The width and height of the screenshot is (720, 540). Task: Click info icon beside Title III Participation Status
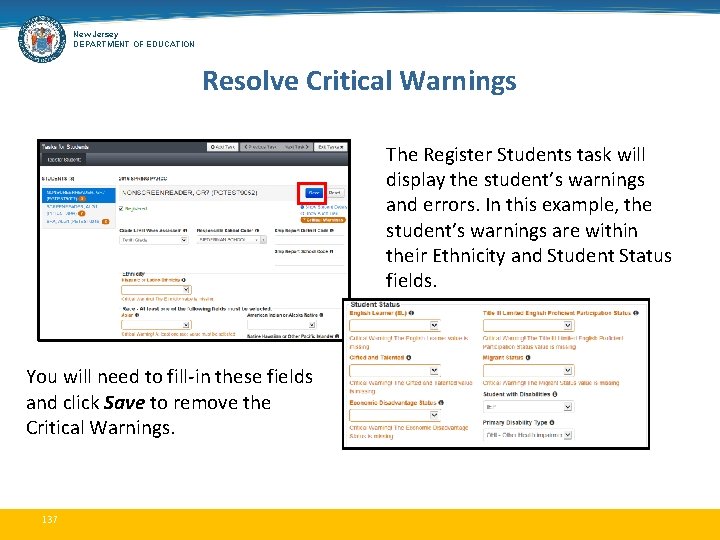click(x=636, y=313)
